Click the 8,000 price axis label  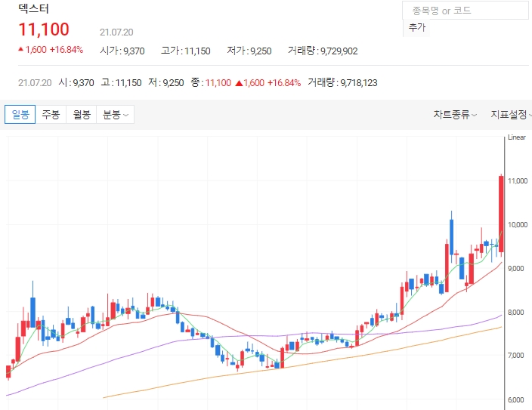(x=515, y=312)
